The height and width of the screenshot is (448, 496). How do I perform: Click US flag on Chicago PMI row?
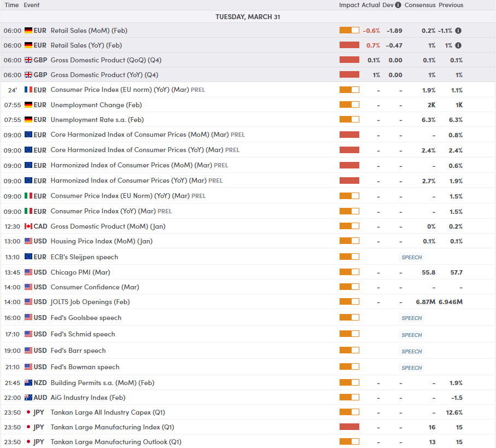coord(28,272)
